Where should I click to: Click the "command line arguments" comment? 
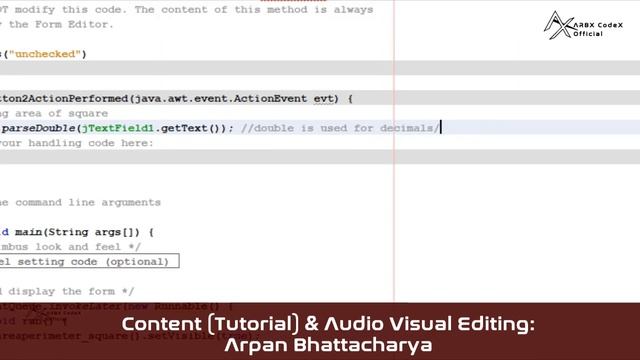pyautogui.click(x=80, y=202)
